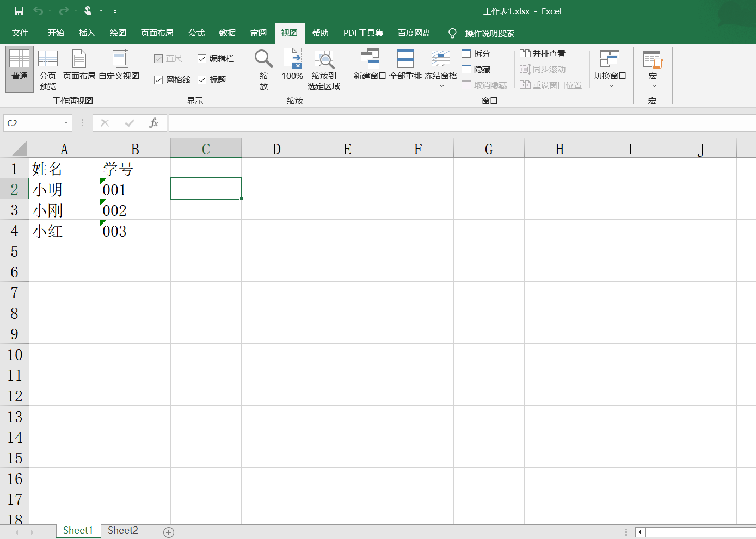Open the Data (数据) tab
Viewport: 756px width, 539px height.
pos(228,33)
